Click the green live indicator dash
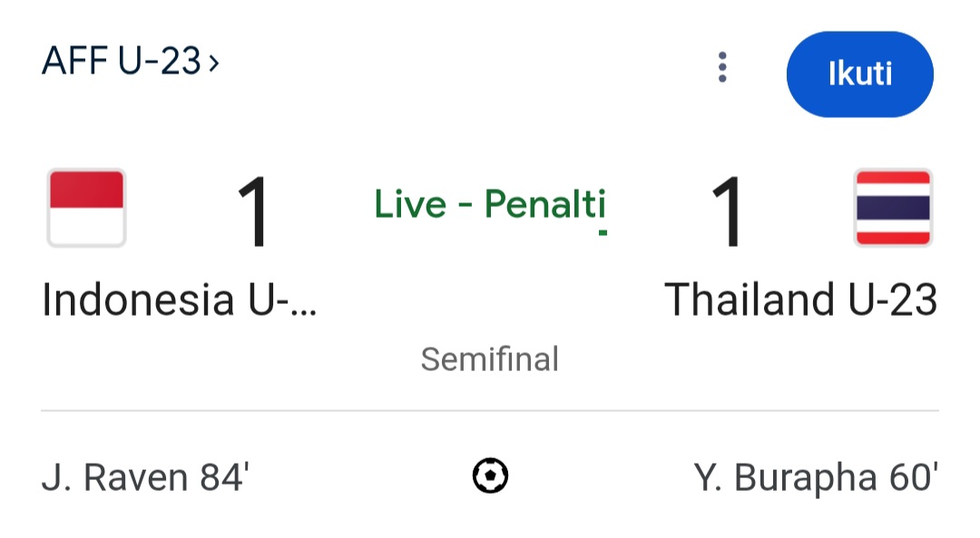This screenshot has width=980, height=538. coord(603,233)
